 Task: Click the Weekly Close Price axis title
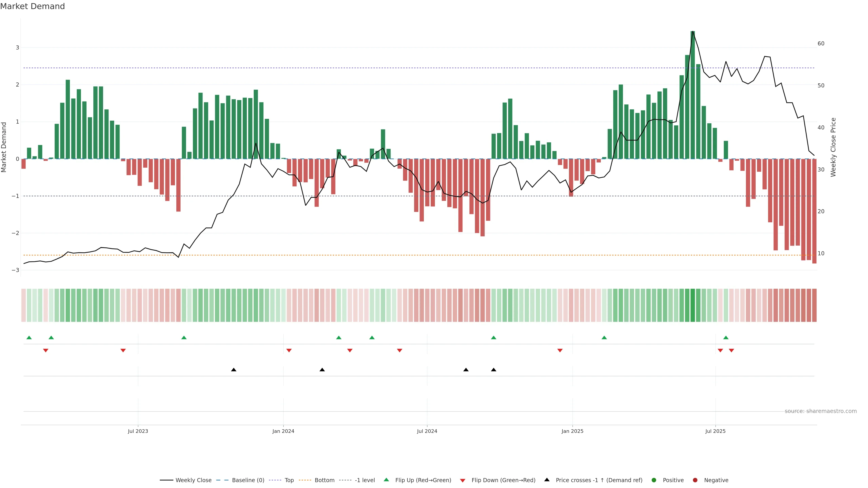tap(833, 147)
